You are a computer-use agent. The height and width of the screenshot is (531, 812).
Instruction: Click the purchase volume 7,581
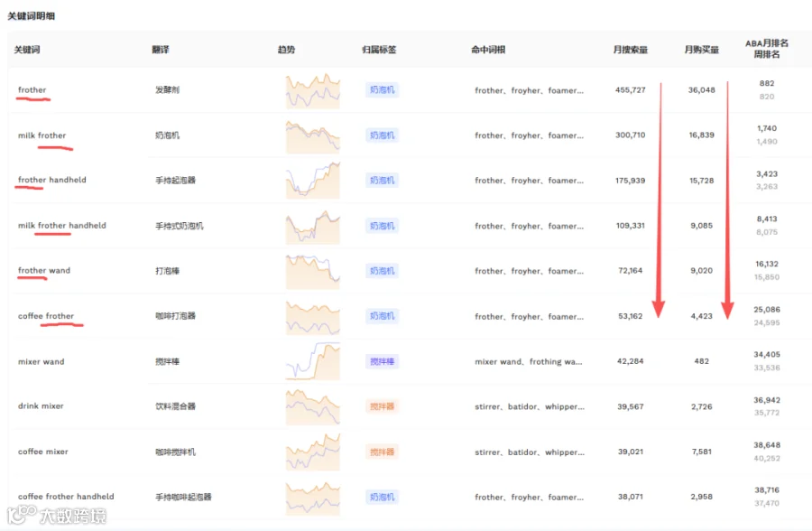[x=702, y=452]
